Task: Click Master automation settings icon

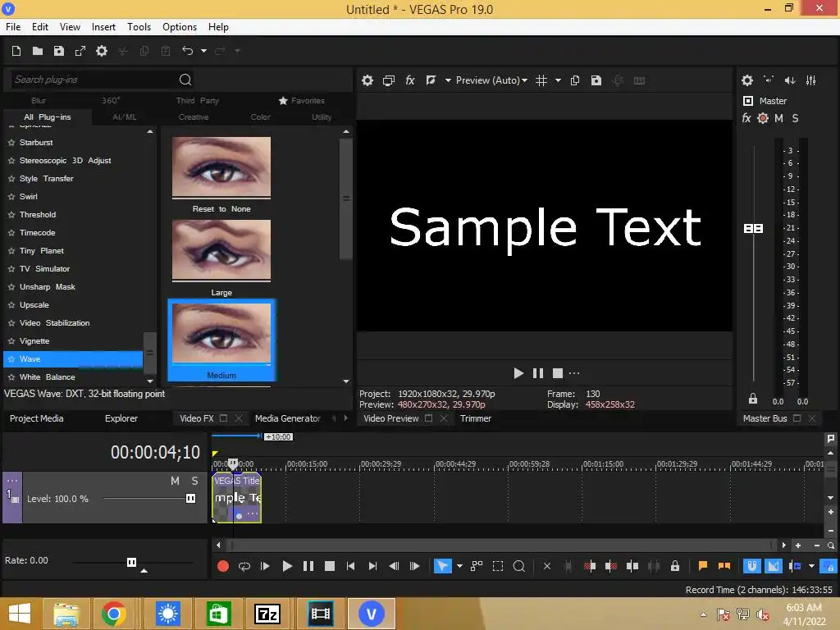Action: [764, 118]
